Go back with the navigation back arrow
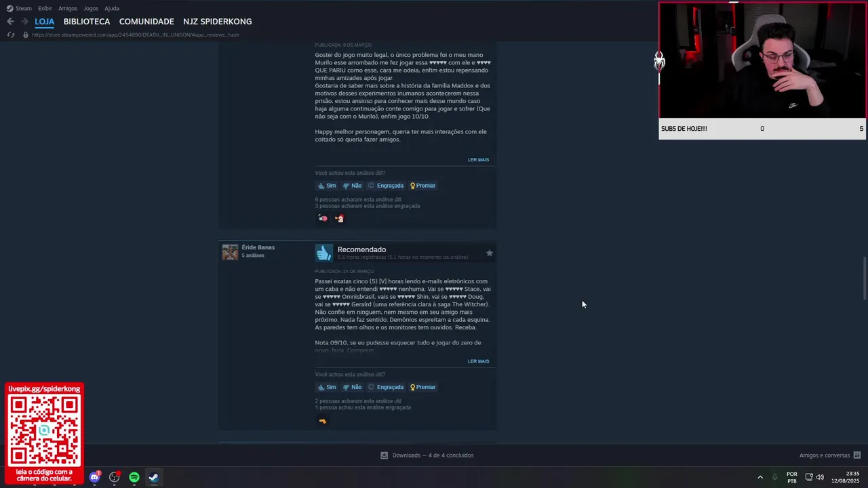The width and height of the screenshot is (868, 488). point(10,22)
